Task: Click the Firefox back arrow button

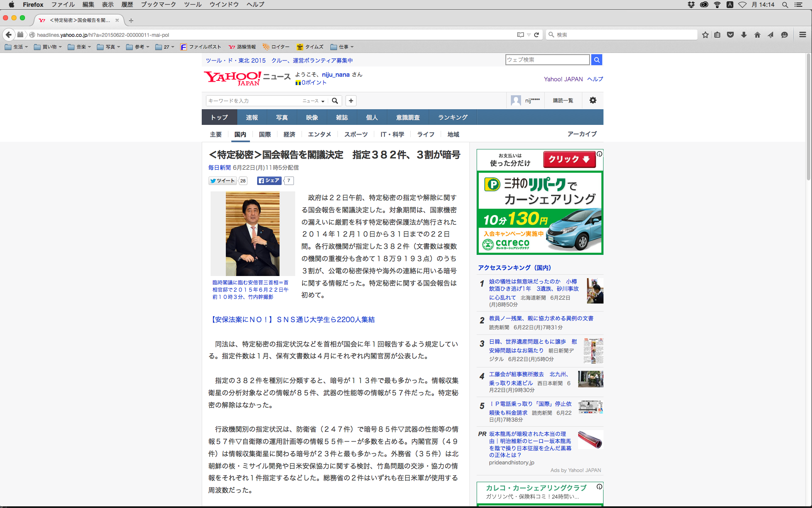Action: coord(8,35)
